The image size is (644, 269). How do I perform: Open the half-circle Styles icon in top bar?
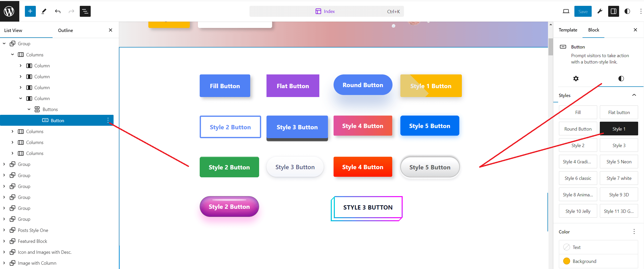click(627, 11)
